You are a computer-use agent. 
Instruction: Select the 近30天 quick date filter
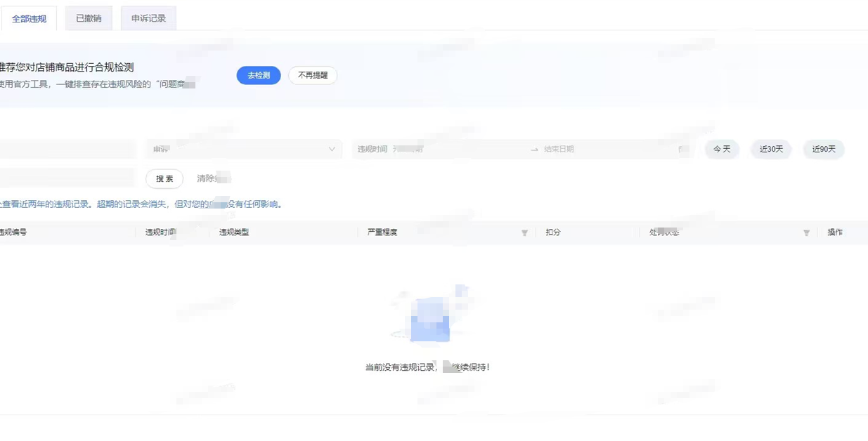771,149
